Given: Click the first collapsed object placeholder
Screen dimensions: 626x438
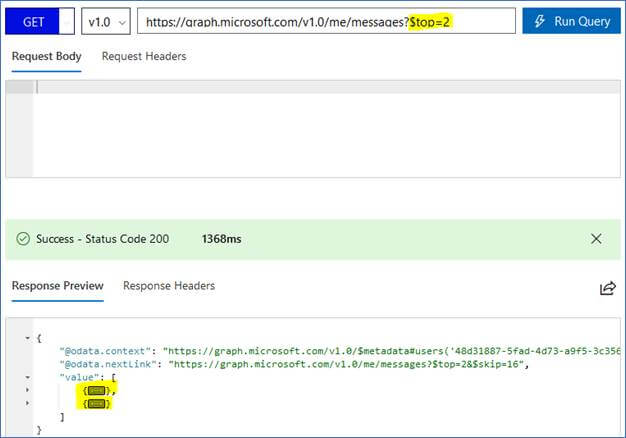Looking at the screenshot, I should pyautogui.click(x=97, y=391).
